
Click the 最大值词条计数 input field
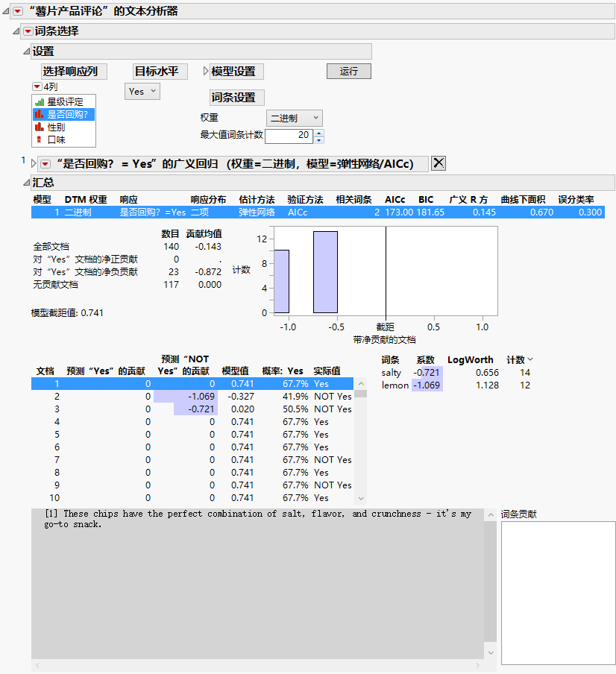click(x=289, y=136)
